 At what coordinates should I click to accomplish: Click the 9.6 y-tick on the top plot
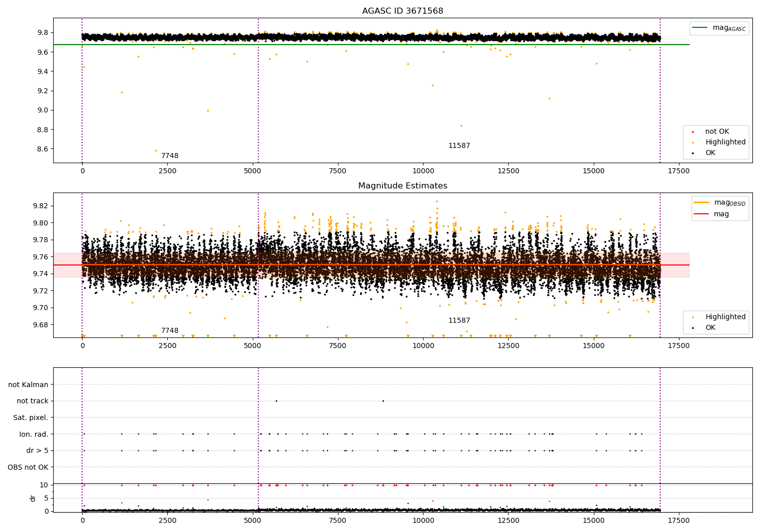(43, 52)
